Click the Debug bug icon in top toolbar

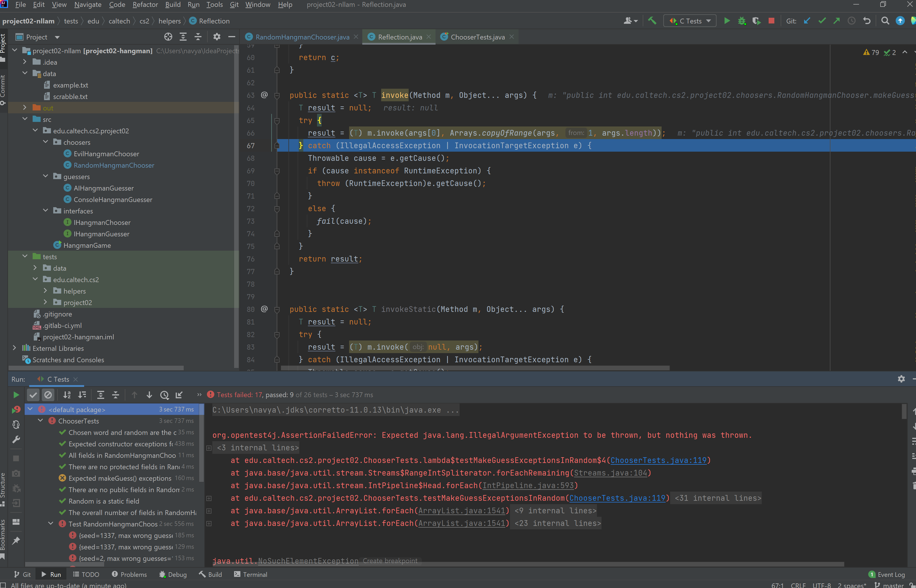(741, 21)
